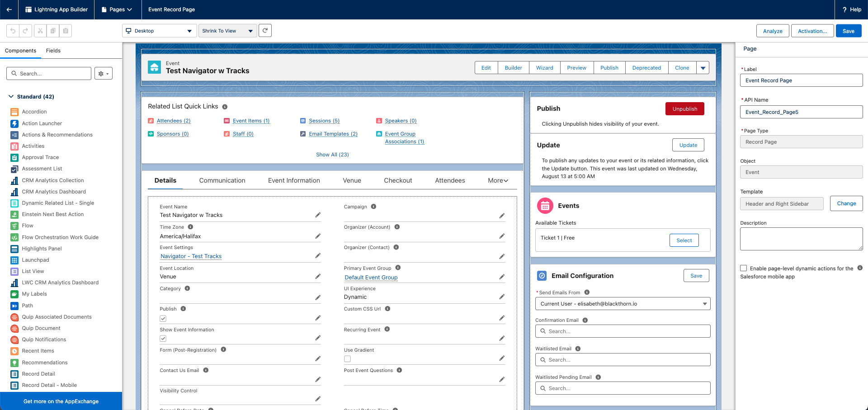Viewport: 868px width, 410px height.
Task: Switch to the Fields tab
Action: [53, 51]
